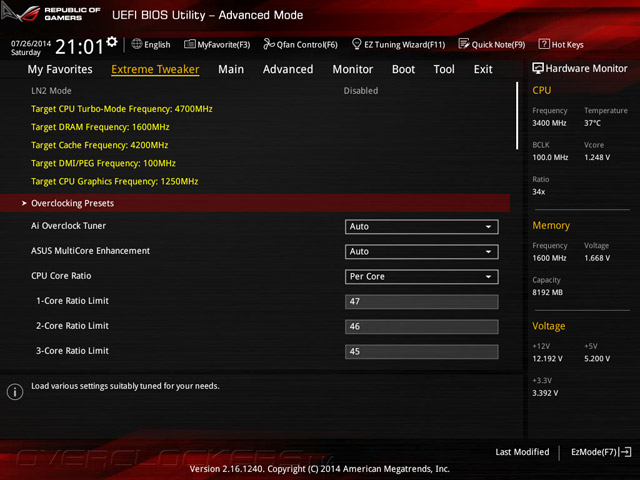Click the 21:01 clock display

(80, 47)
